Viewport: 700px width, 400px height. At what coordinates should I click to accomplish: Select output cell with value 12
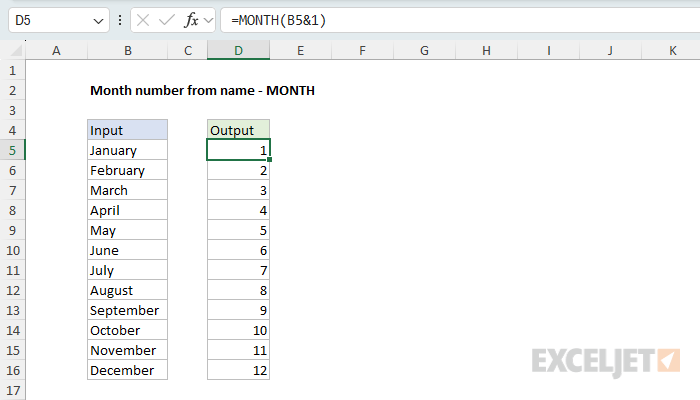point(238,370)
